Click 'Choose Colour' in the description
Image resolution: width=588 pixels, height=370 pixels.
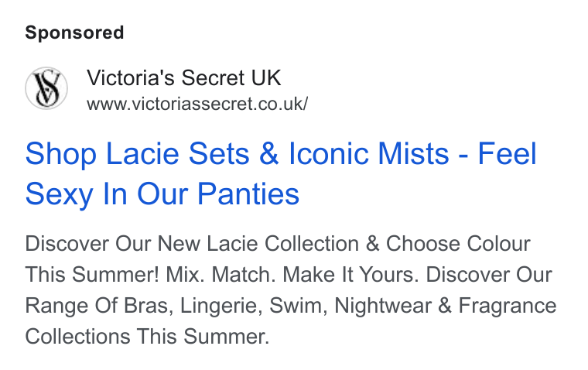point(458,244)
